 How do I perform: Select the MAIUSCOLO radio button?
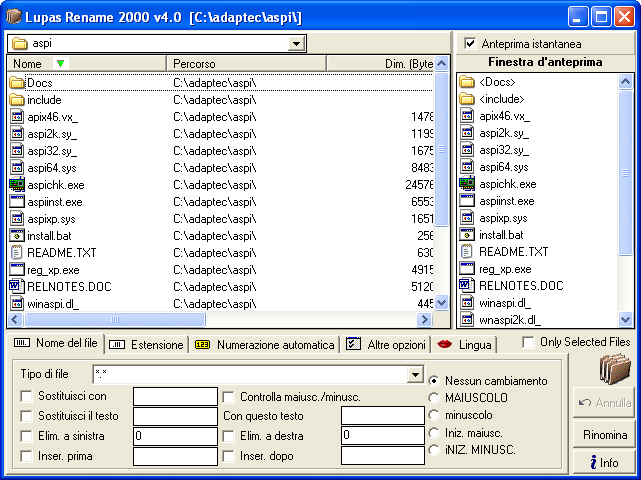pos(434,398)
